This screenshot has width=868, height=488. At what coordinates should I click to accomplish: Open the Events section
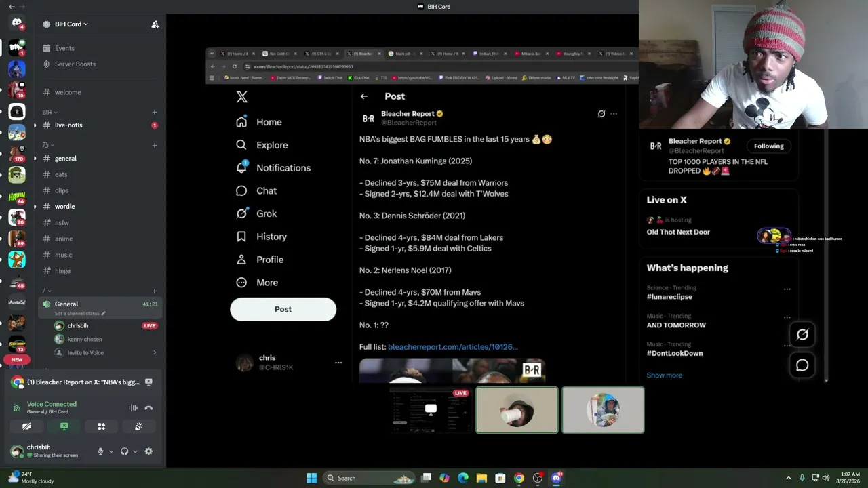(x=99, y=48)
